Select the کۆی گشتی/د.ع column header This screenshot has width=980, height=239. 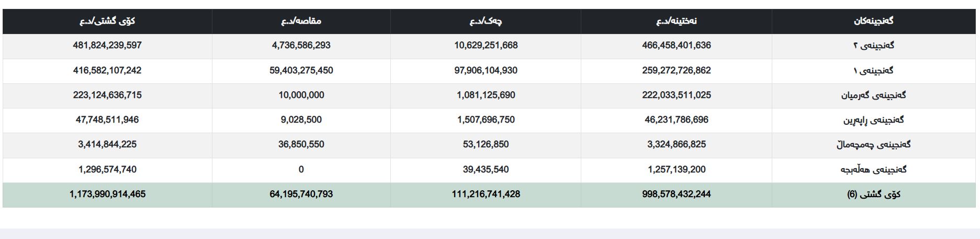click(x=107, y=21)
